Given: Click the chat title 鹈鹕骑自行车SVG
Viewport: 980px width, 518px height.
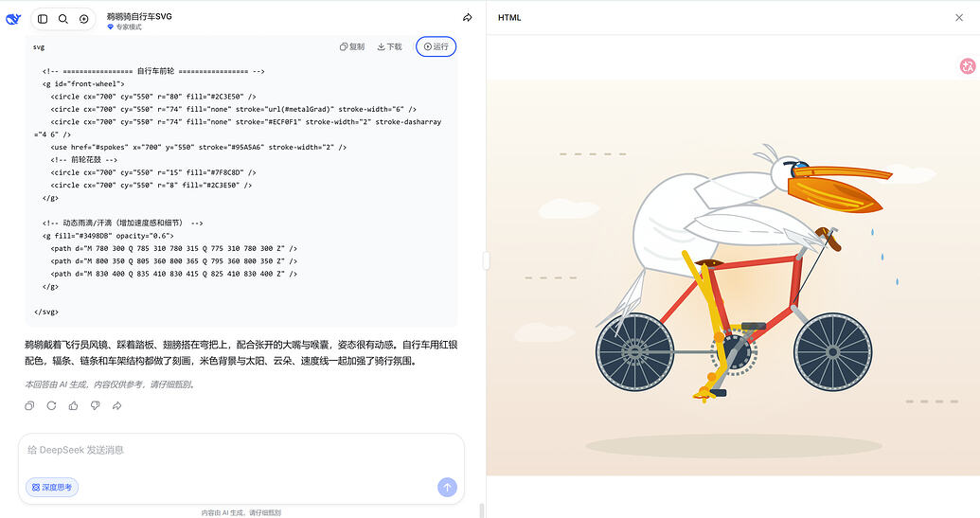Looking at the screenshot, I should pyautogui.click(x=139, y=16).
